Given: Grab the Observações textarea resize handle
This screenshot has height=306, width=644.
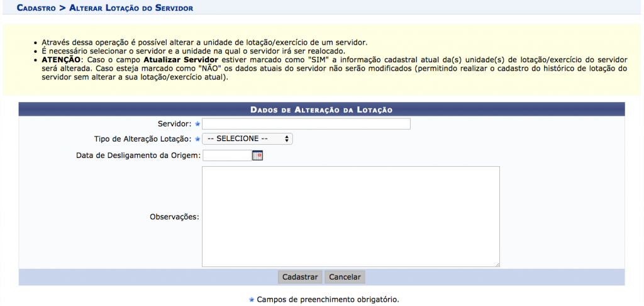Looking at the screenshot, I should coord(497,264).
